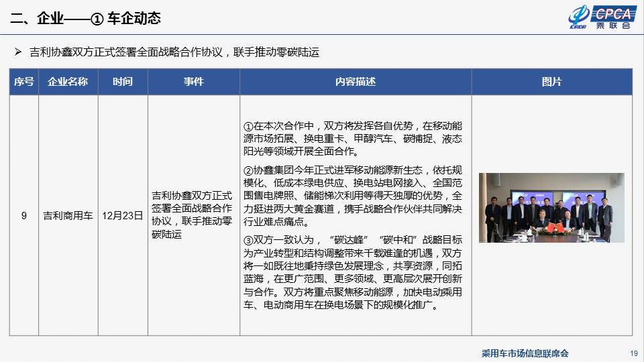The image size is (644, 362).
Task: Click the 图片 column header
Action: tap(551, 82)
